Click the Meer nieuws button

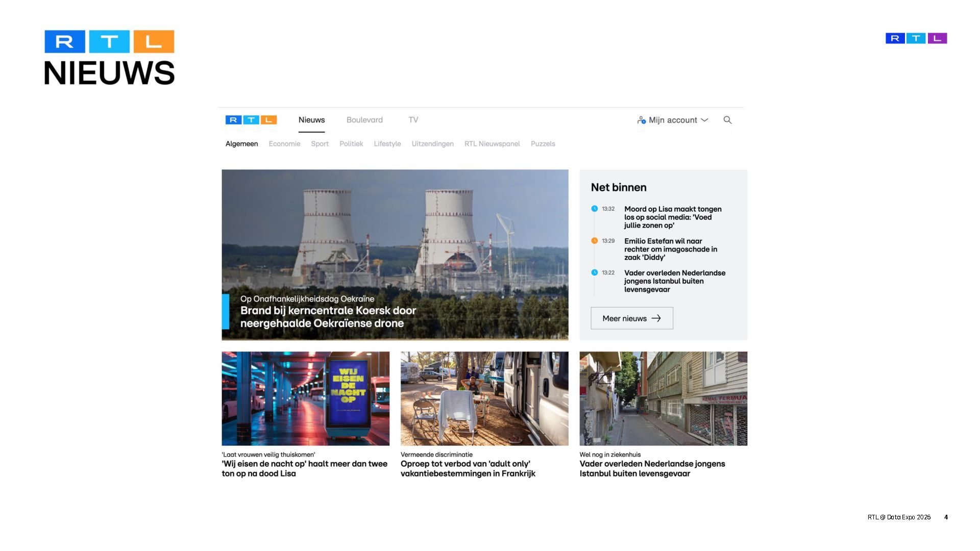[x=631, y=318]
